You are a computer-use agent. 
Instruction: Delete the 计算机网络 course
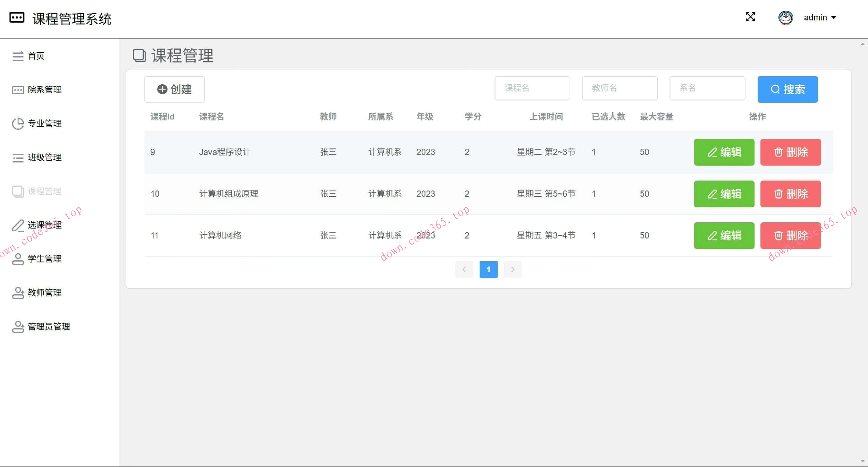791,235
